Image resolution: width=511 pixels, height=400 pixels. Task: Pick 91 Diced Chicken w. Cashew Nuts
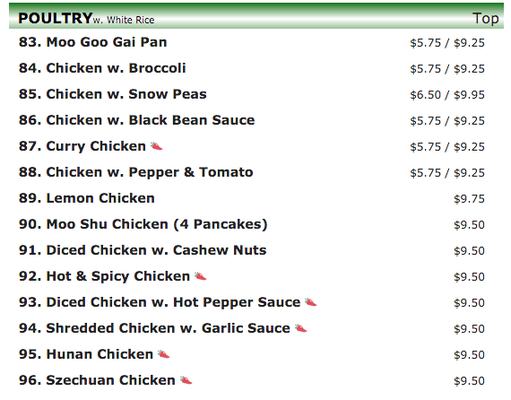coord(143,250)
